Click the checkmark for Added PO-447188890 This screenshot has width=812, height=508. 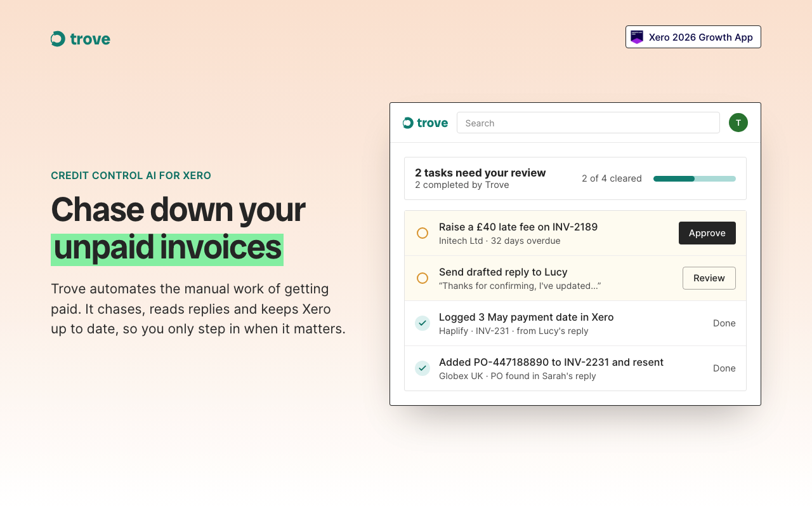click(422, 368)
